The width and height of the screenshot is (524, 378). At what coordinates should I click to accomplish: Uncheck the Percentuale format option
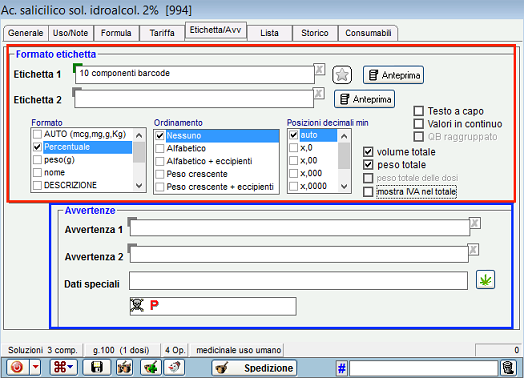point(37,147)
